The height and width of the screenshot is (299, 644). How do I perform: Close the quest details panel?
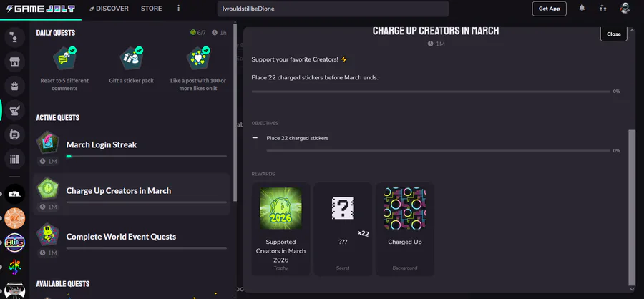614,34
